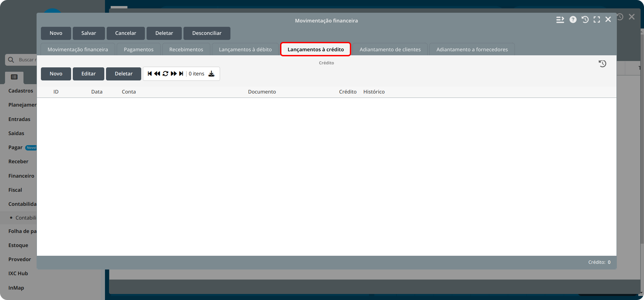Screen dimensions: 644x300
Task: Click Novo in the Crédito grid toolbar
Action: click(56, 74)
